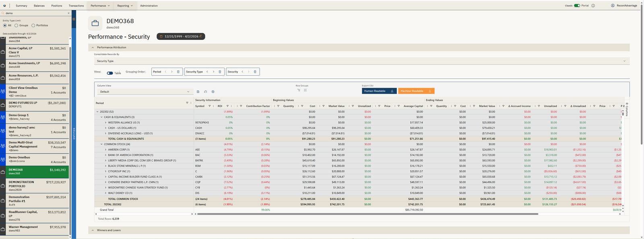Screen dimensions: 644x239
Task: Open the Administration tab
Action: click(x=149, y=6)
